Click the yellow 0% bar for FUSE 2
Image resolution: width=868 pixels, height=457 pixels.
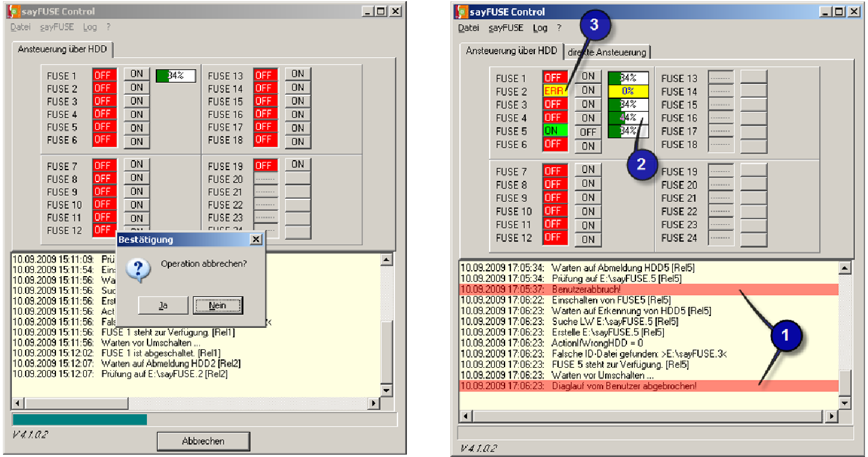[628, 91]
